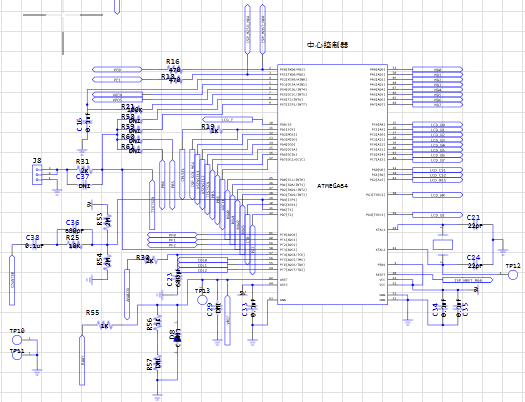Click the TP12 test point circle

pyautogui.click(x=513, y=275)
